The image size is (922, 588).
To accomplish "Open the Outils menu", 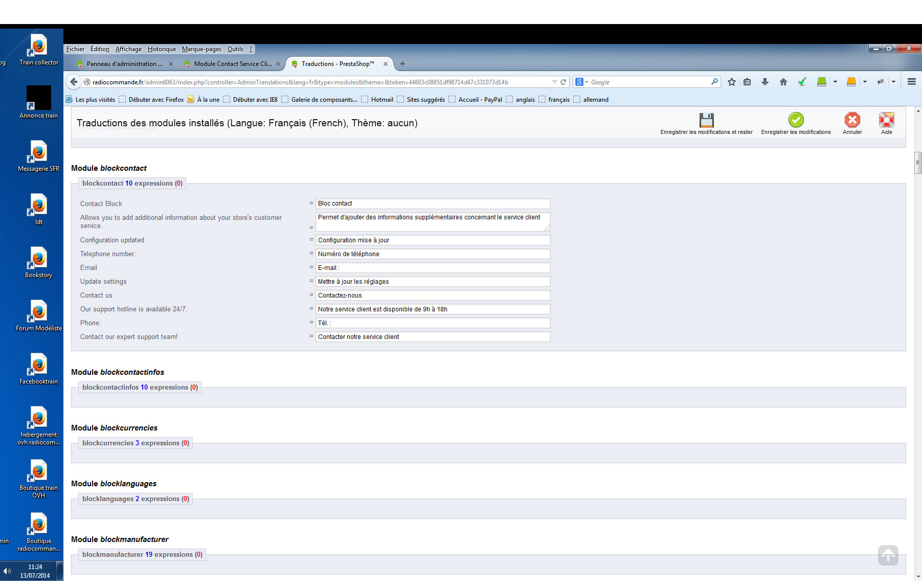I will [x=235, y=49].
